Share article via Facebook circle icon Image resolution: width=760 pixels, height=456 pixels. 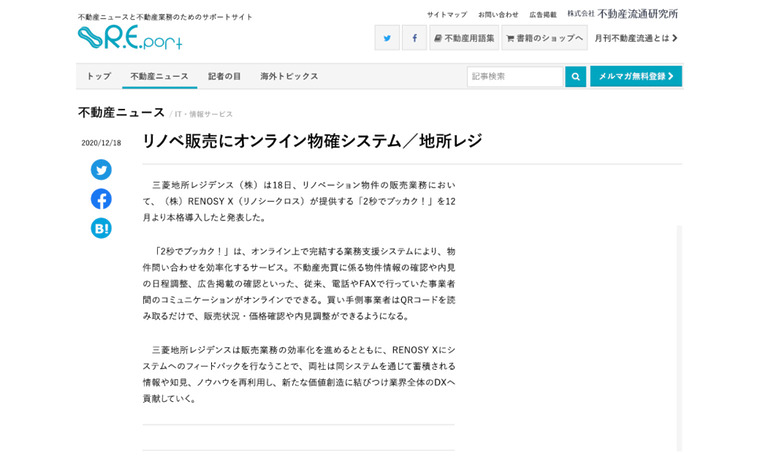[x=101, y=199]
